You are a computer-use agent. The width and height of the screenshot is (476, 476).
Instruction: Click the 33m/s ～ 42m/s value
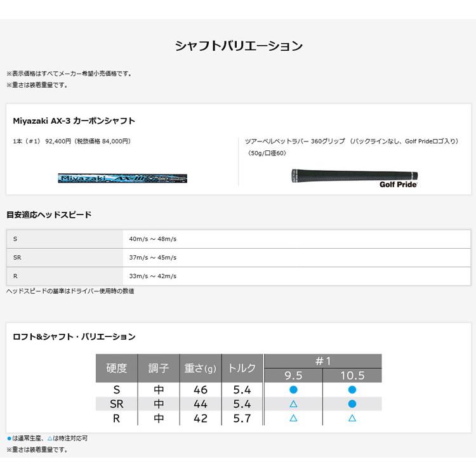click(x=153, y=276)
